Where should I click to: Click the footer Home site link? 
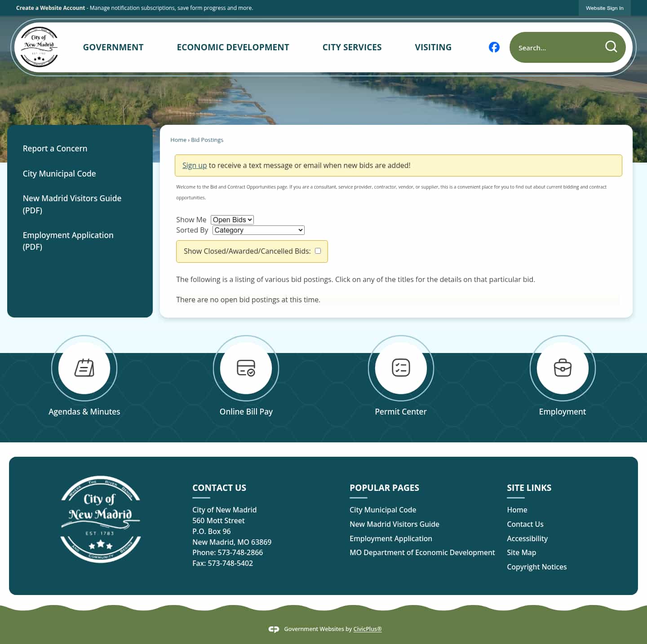(517, 510)
